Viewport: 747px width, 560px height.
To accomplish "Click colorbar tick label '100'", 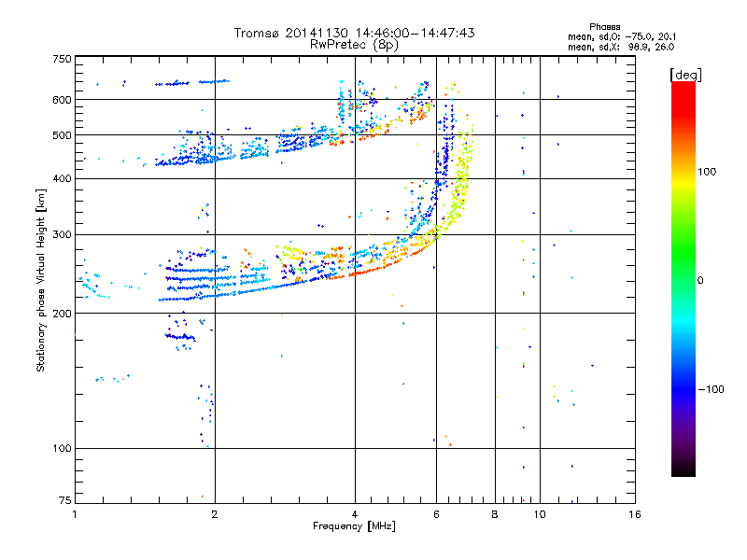I will click(707, 172).
